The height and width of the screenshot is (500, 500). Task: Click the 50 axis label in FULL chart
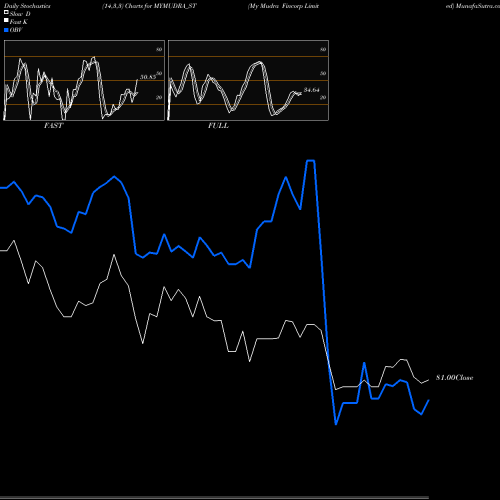(323, 73)
